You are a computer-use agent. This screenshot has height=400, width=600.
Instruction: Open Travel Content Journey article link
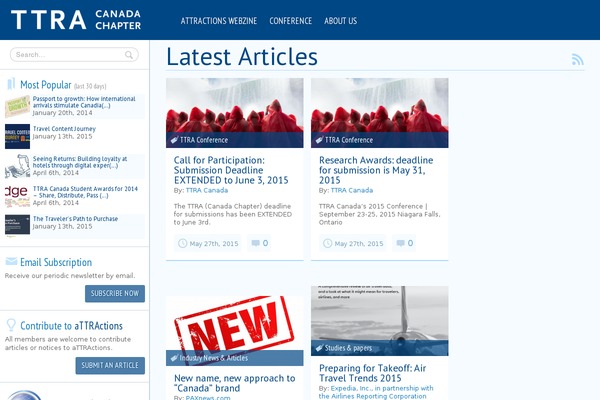click(x=64, y=129)
